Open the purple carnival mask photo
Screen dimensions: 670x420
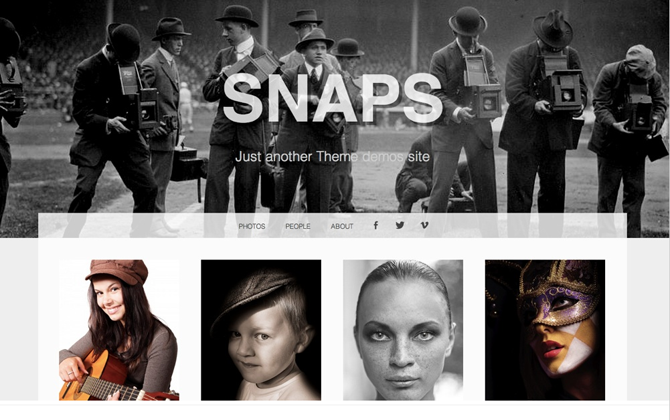pos(545,330)
